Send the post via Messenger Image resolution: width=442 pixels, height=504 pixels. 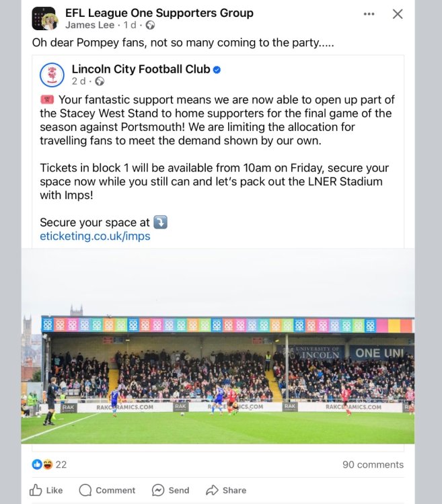(171, 490)
